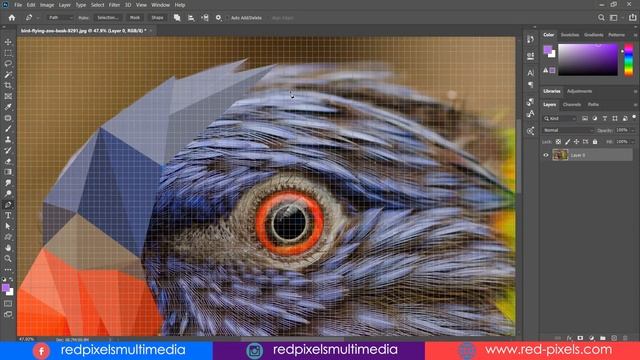Open Path alignment icon in options bar
The width and height of the screenshot is (640, 360).
tap(191, 18)
